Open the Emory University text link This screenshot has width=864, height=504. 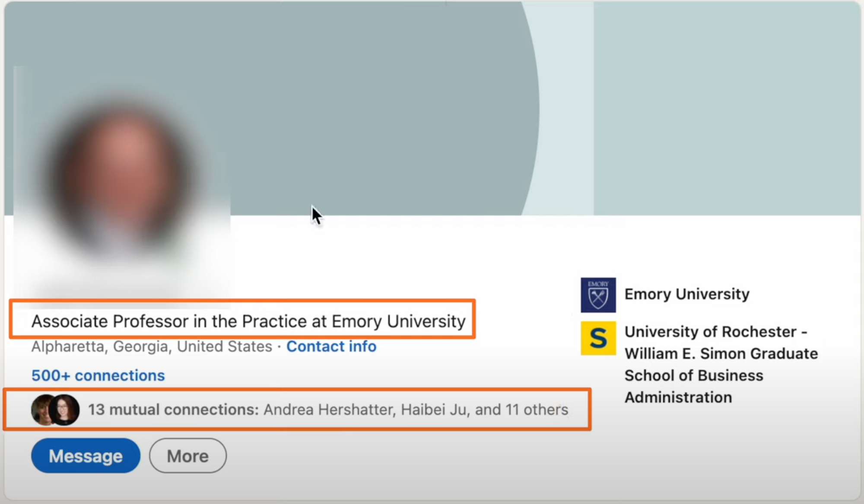pyautogui.click(x=687, y=294)
